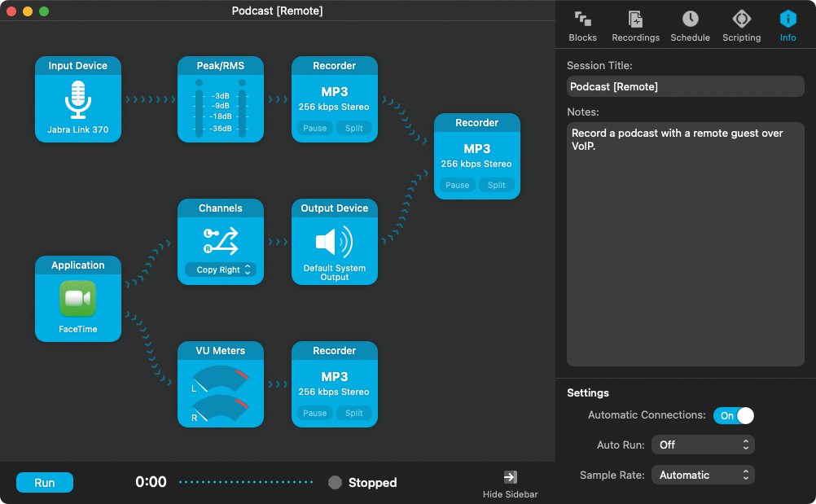Click the R gauge in VU Meters block
The width and height of the screenshot is (816, 504).
[x=220, y=408]
